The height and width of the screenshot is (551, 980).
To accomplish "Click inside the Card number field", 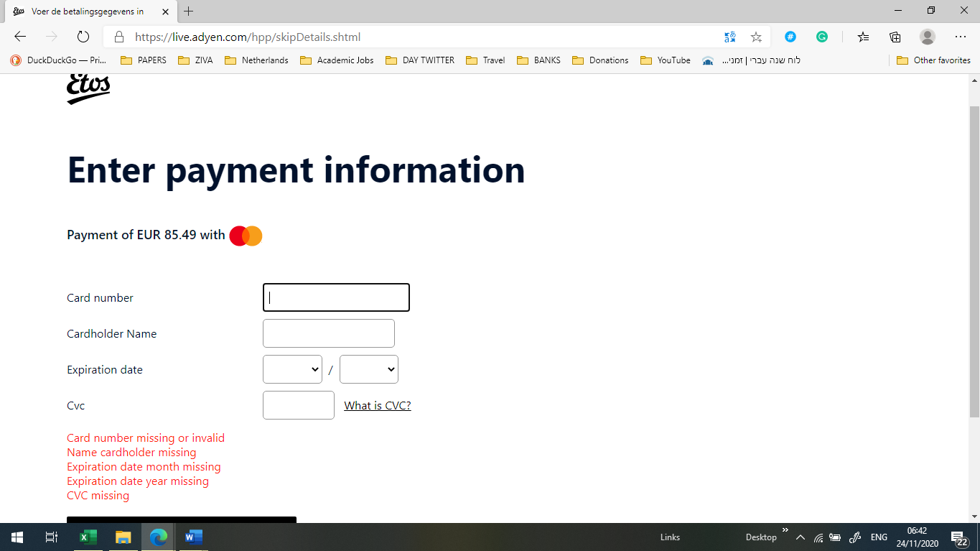I will tap(335, 297).
